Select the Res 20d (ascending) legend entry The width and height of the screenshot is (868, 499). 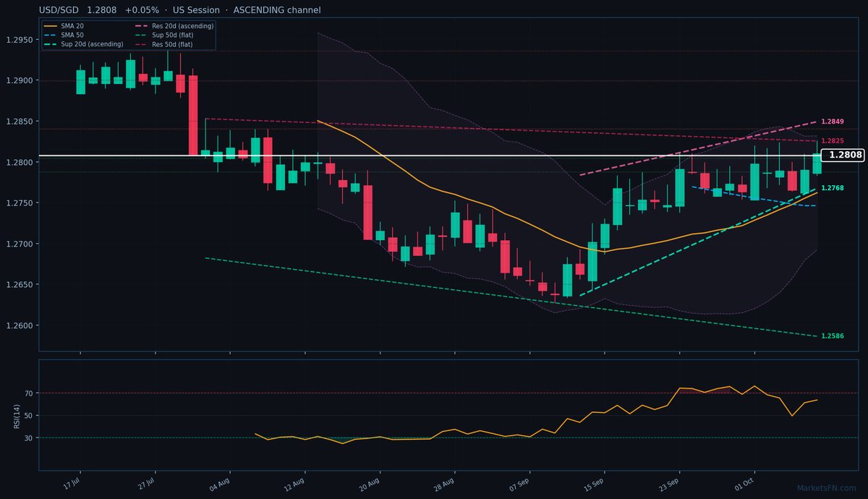point(174,26)
